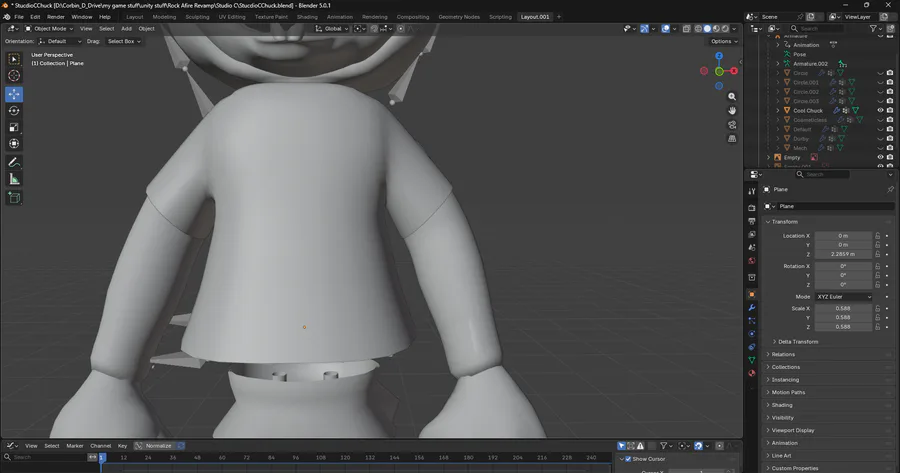Click the zoom magnifier icon in viewport
The image size is (900, 473).
click(x=732, y=97)
